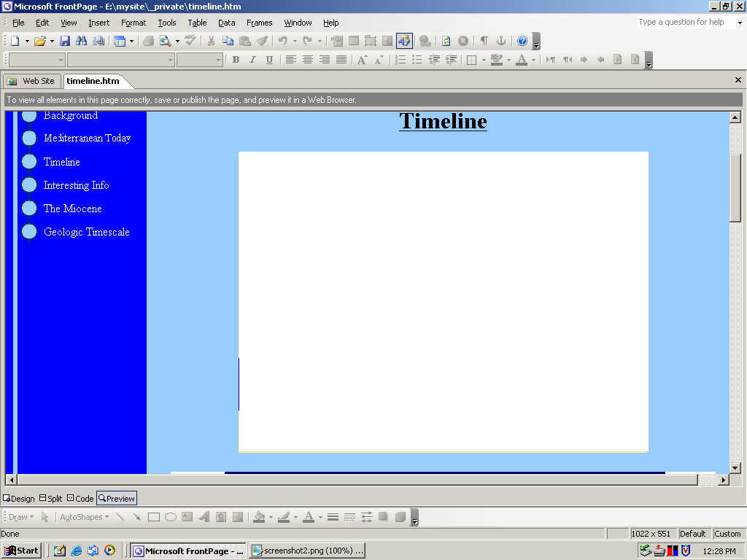The image size is (747, 560).
Task: Click the Undo arrow icon
Action: 283,41
